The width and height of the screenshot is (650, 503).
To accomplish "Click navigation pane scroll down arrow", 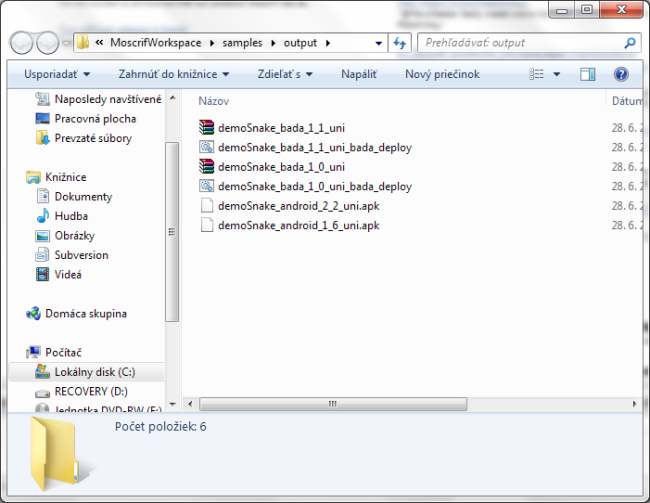I will click(x=172, y=403).
